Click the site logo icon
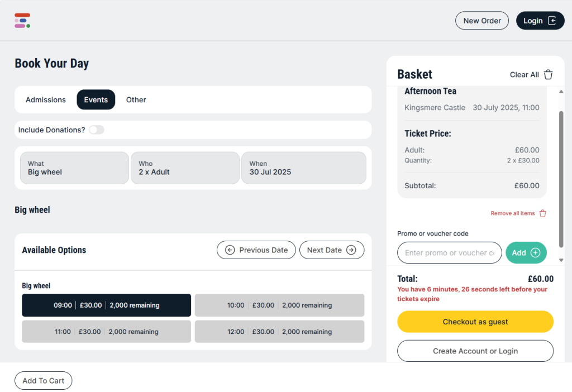 coord(22,21)
